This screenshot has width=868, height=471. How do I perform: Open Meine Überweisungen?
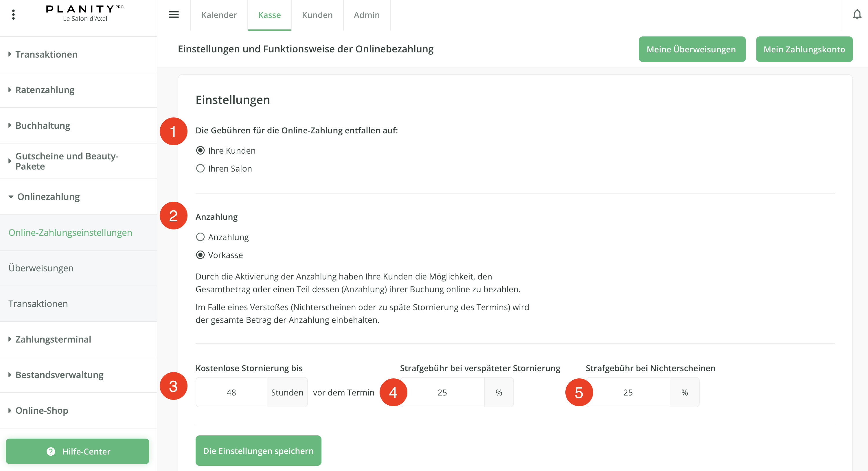(x=692, y=49)
